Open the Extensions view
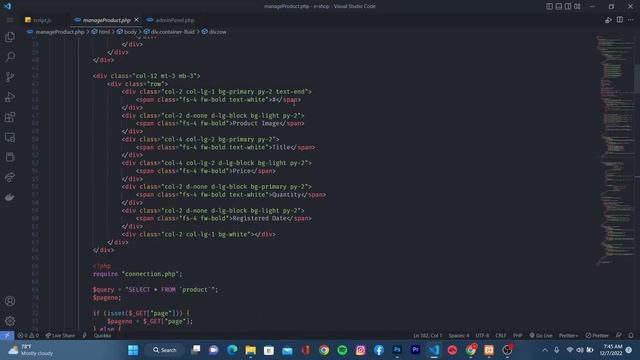Image resolution: width=640 pixels, height=360 pixels. point(10,117)
